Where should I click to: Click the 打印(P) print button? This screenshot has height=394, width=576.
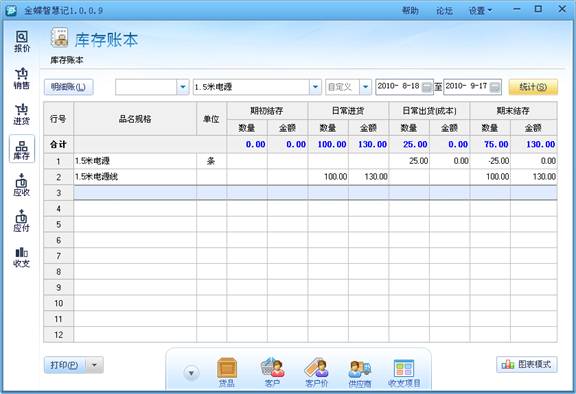(65, 365)
